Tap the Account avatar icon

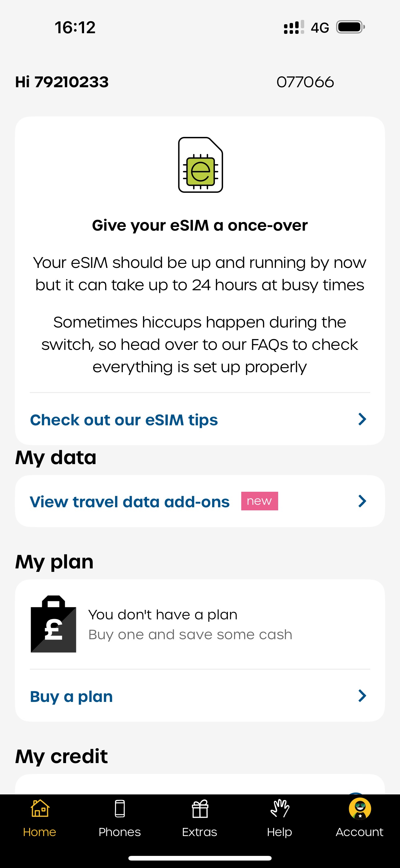(360, 809)
